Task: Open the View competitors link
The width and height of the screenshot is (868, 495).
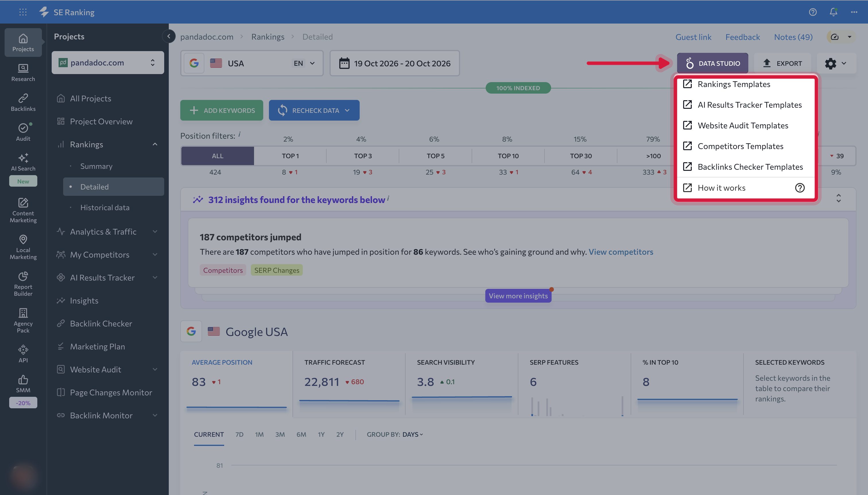Action: tap(621, 252)
